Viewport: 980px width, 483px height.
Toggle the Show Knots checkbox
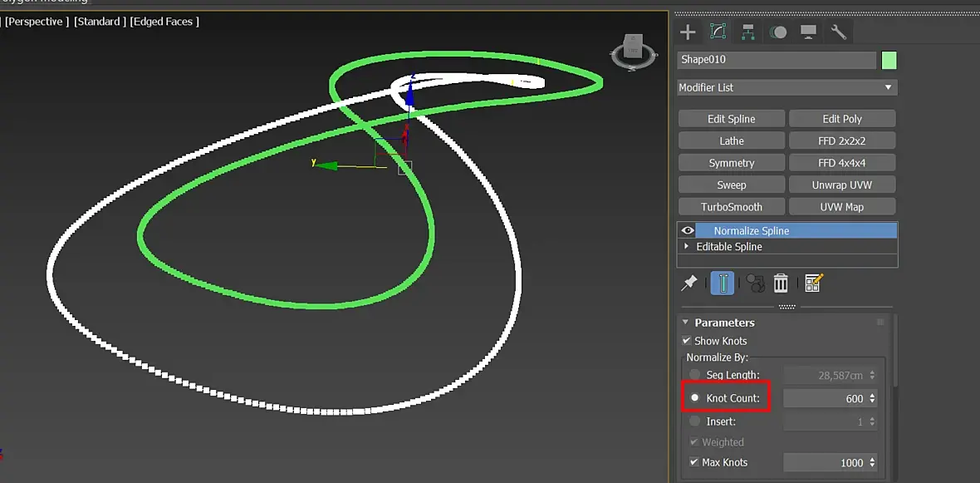686,341
